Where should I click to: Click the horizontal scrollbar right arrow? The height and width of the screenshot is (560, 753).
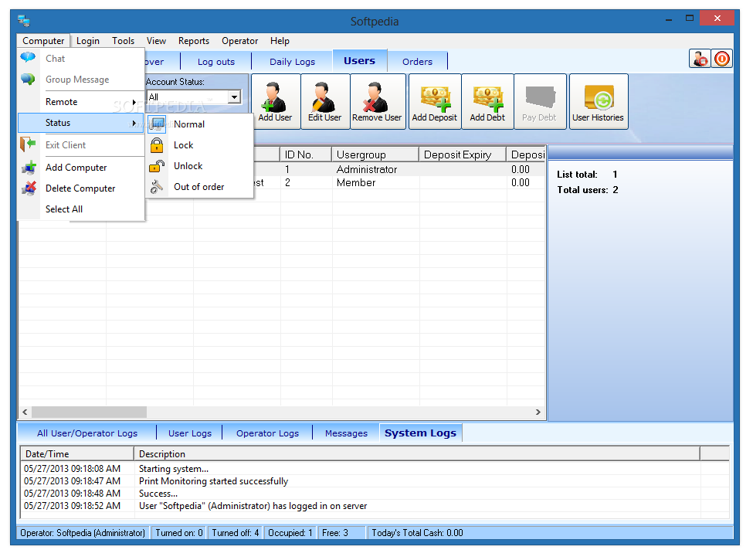[538, 412]
